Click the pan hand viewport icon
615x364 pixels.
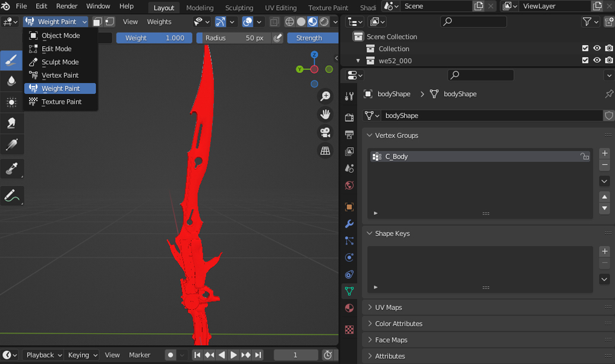pos(325,114)
